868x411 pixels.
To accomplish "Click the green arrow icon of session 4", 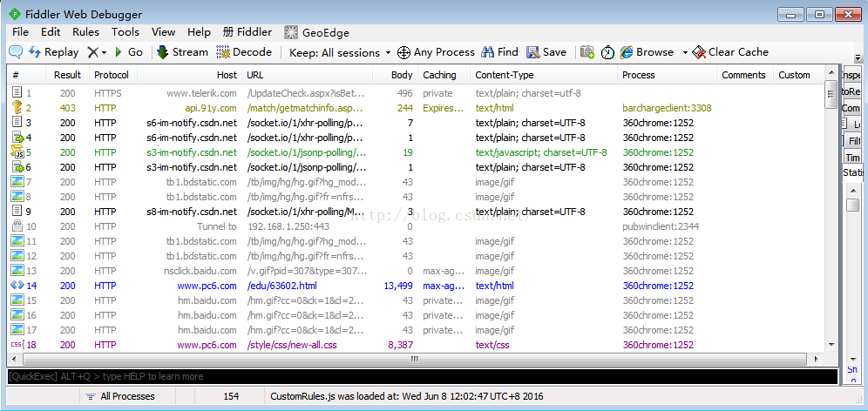I will 17,138.
